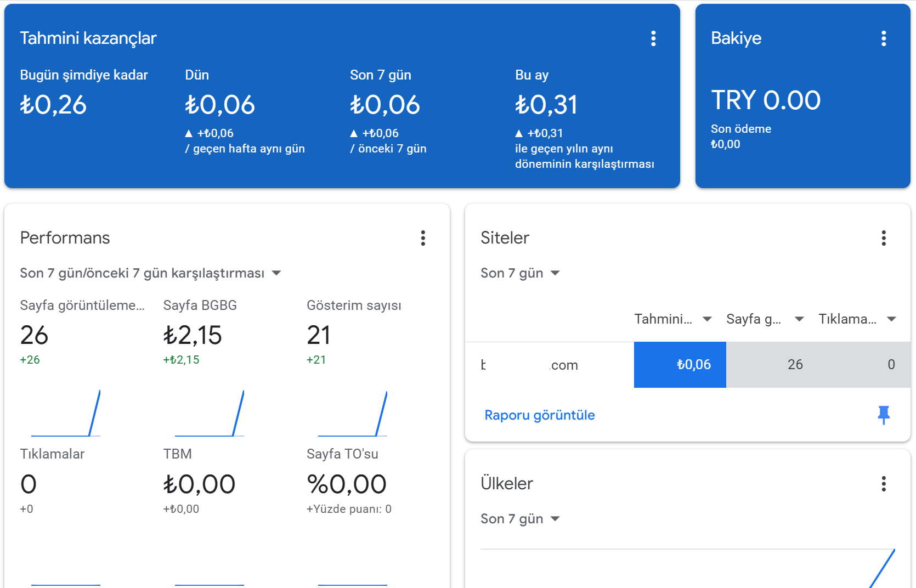Open the Tahmini... column metric dropdown
This screenshot has width=916, height=588.
pyautogui.click(x=673, y=319)
